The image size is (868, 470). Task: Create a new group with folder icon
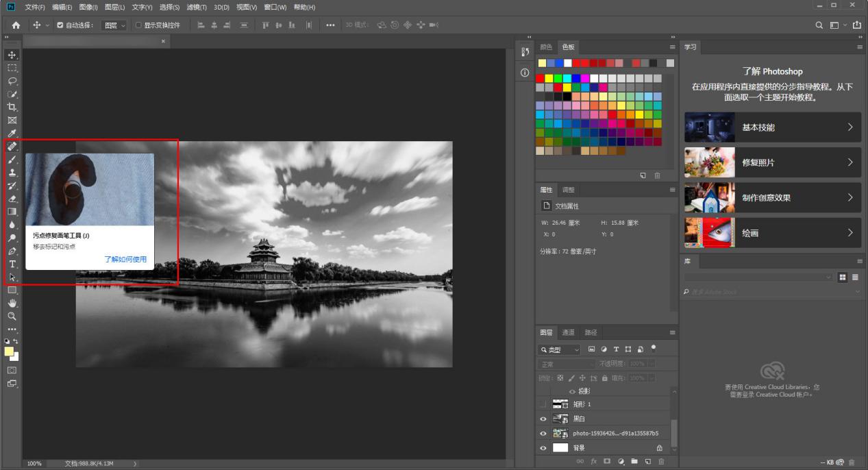pyautogui.click(x=634, y=462)
